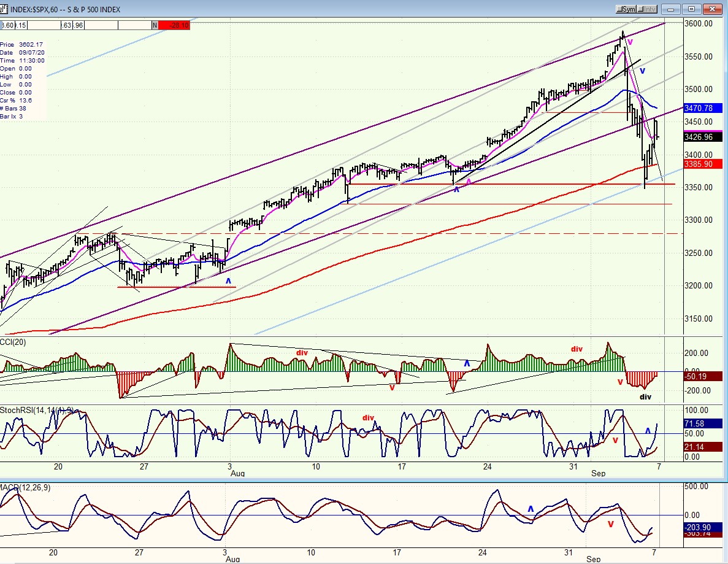
Task: Click the MACD(12,26,9) indicator label
Action: click(x=25, y=488)
